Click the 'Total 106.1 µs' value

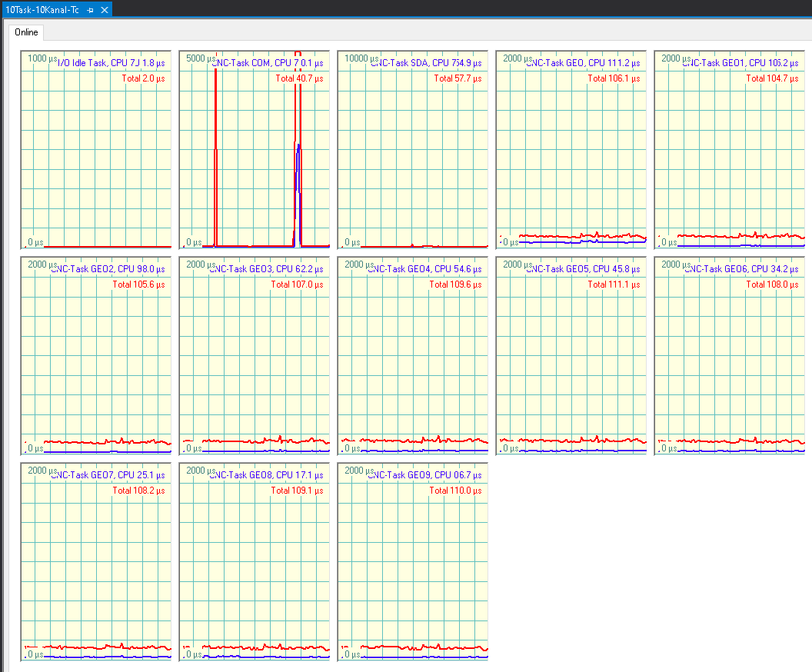coord(614,78)
